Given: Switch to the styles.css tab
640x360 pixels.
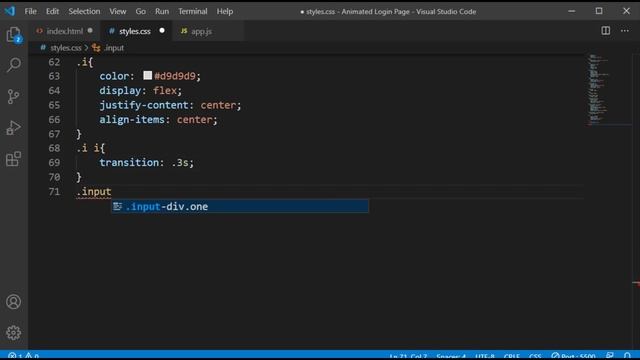Looking at the screenshot, I should (136, 31).
